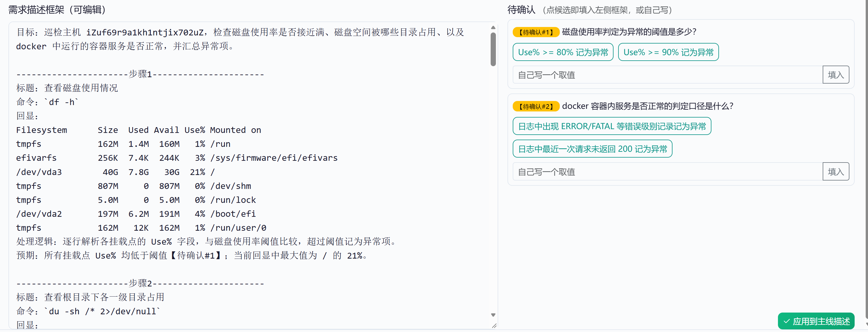Click the 【待确认#1】 orange badge
Image resolution: width=868 pixels, height=332 pixels.
[536, 32]
